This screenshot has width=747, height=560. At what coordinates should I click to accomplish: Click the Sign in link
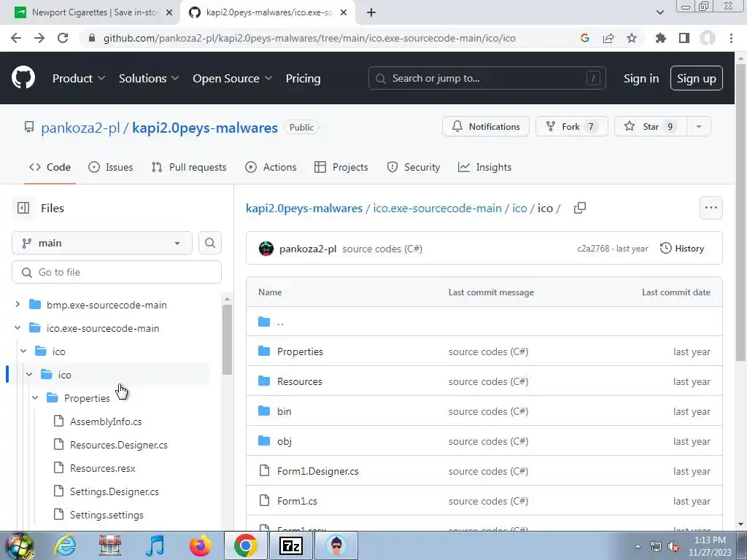pyautogui.click(x=641, y=79)
